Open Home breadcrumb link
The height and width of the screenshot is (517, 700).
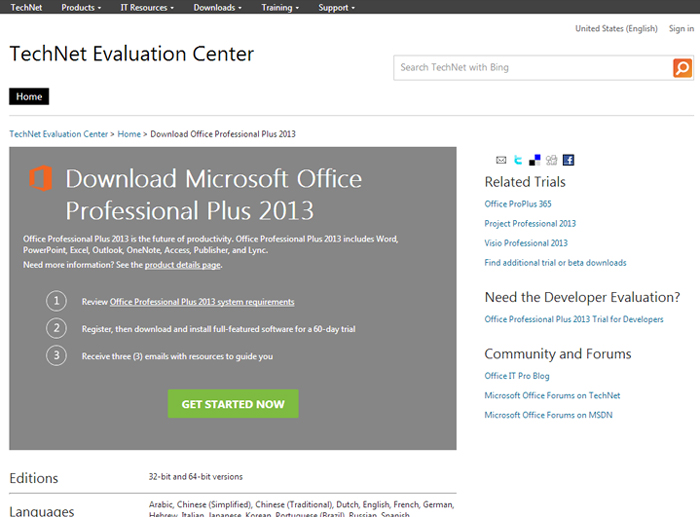129,134
